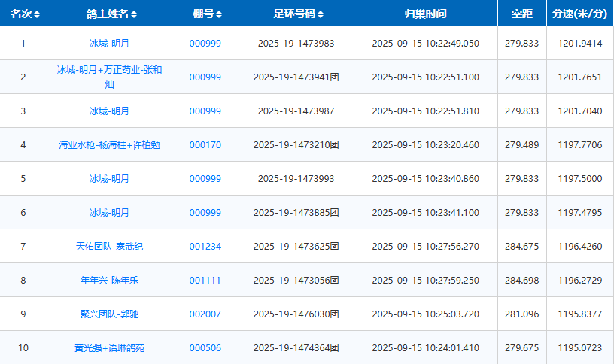The height and width of the screenshot is (364, 614).
Task: Select the 分速(米/分) column header
Action: 579,14
